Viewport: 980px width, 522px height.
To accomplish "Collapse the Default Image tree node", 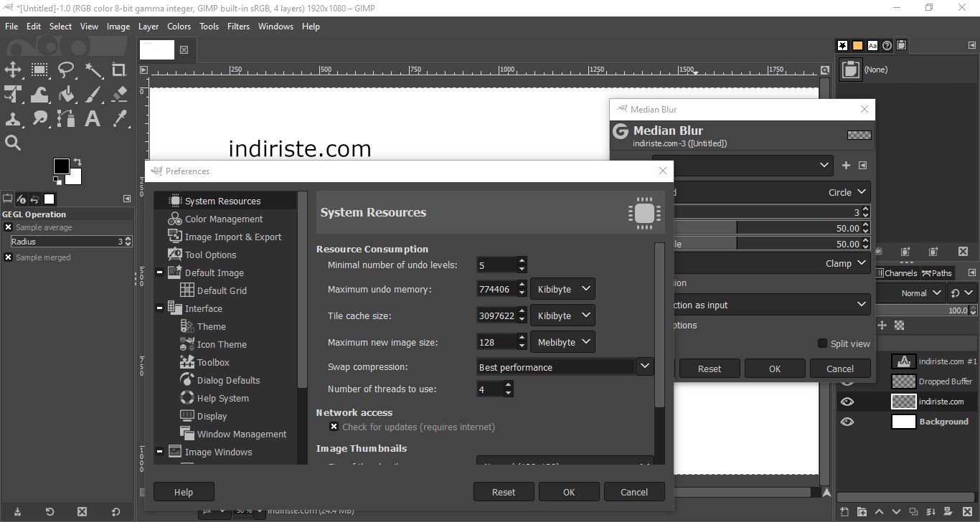I will 159,272.
